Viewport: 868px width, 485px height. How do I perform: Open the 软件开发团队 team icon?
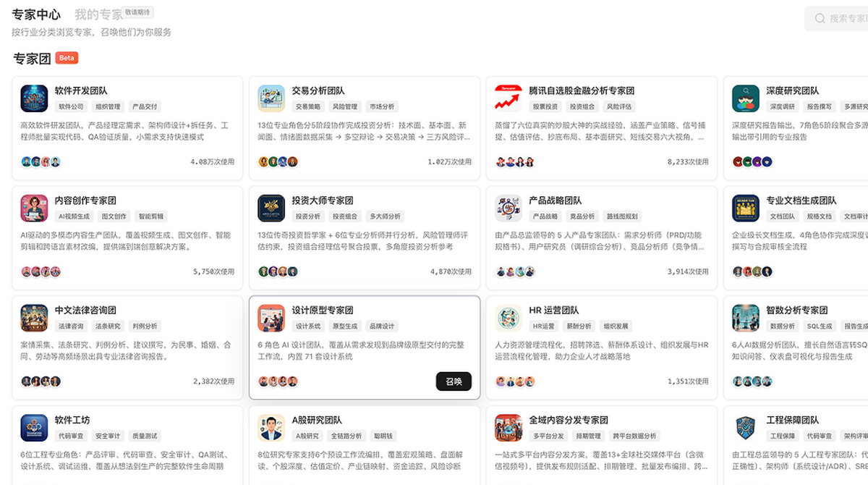[x=34, y=98]
